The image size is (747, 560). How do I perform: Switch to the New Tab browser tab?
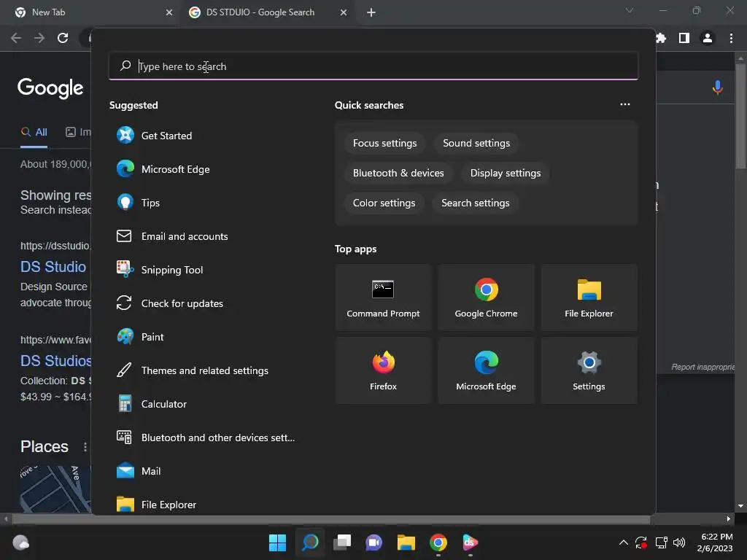point(90,12)
